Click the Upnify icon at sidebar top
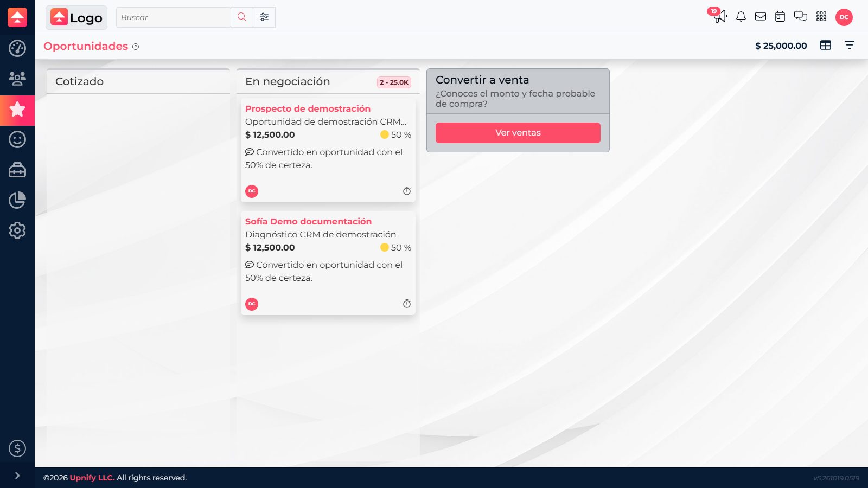The image size is (868, 488). click(17, 17)
